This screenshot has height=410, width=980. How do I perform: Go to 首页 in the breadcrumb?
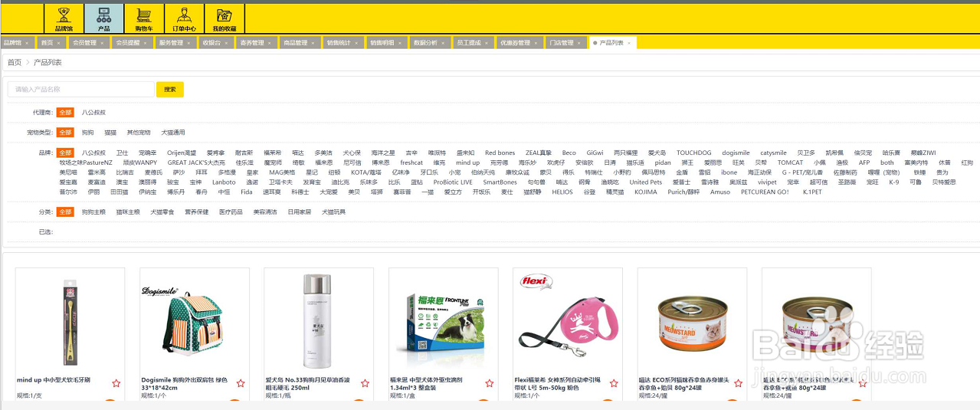pos(15,63)
